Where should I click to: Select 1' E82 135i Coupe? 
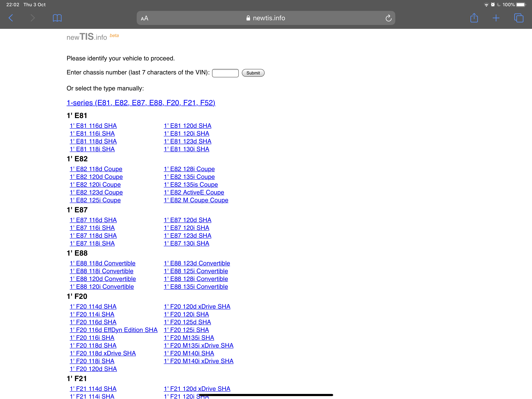189,177
